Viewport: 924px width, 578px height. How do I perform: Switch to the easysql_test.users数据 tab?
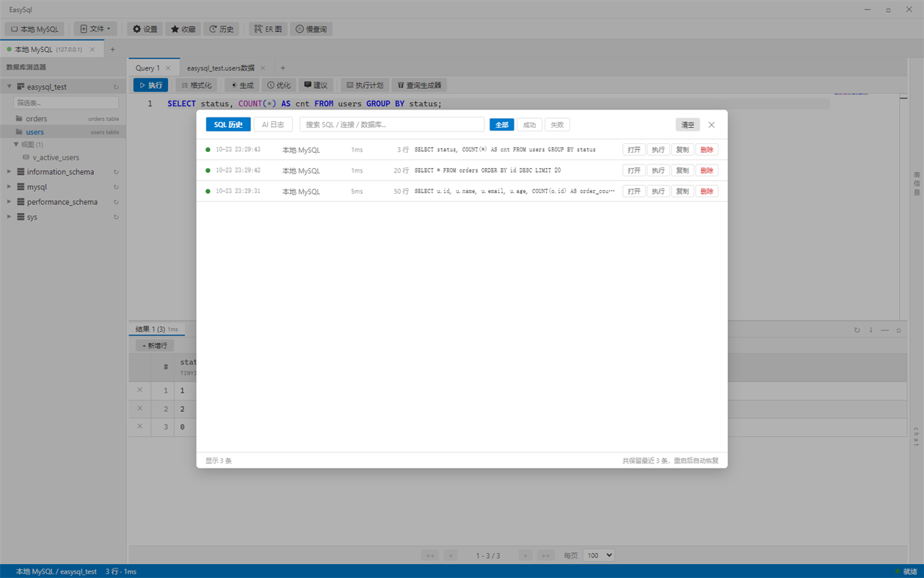click(x=221, y=68)
